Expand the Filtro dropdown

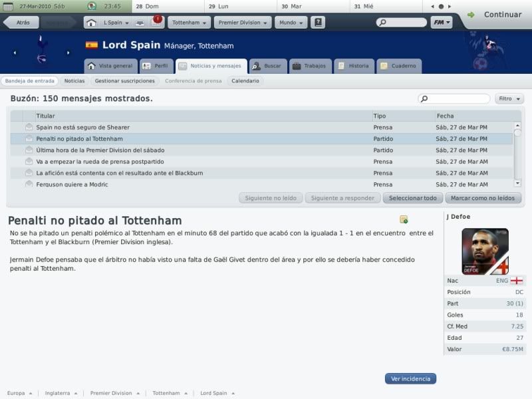point(509,98)
